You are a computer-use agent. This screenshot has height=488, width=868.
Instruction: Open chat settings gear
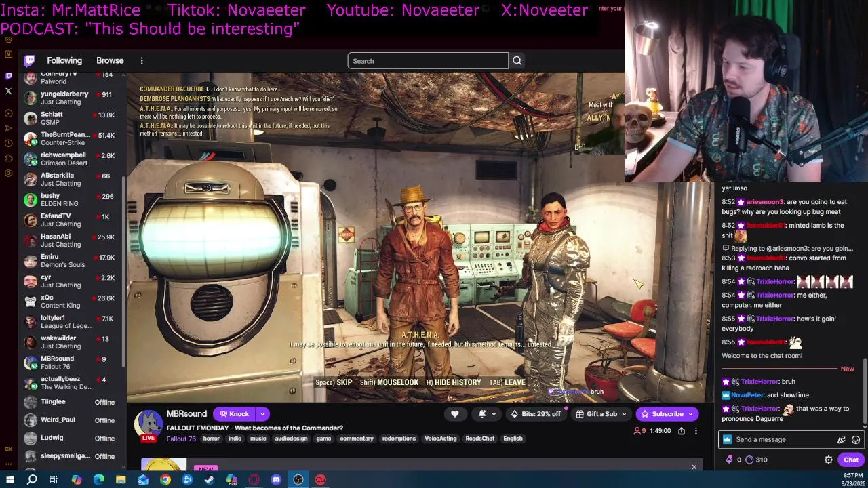click(x=829, y=460)
